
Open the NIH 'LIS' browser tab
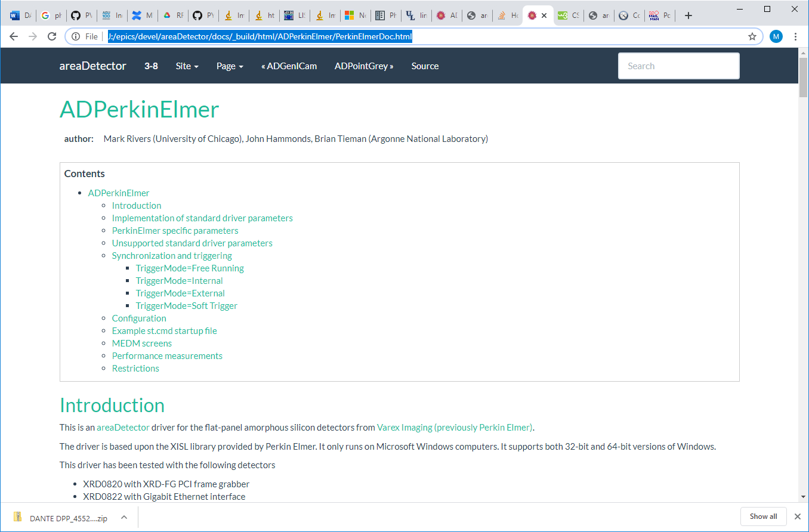pos(294,16)
